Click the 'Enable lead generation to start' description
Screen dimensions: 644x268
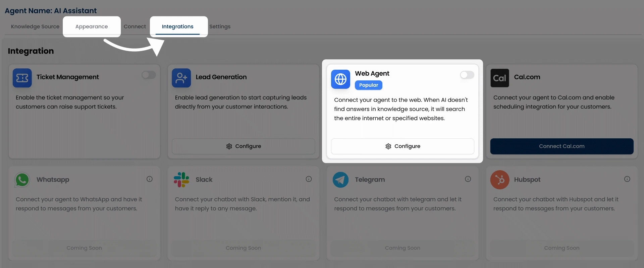click(x=240, y=102)
